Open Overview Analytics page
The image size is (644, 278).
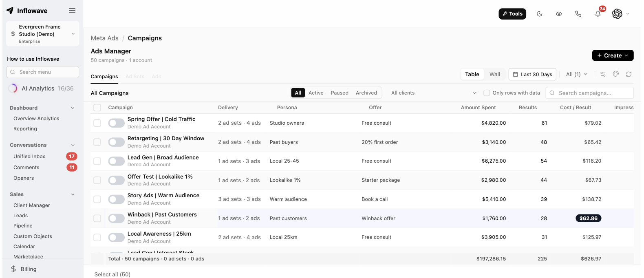pyautogui.click(x=36, y=119)
